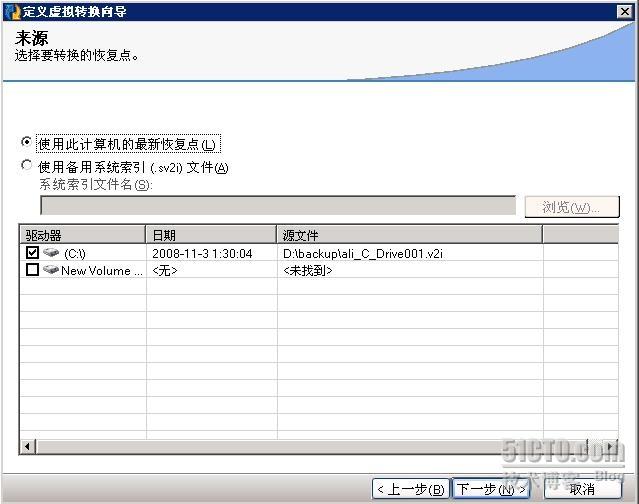Click the New Volume disk icon

point(51,270)
